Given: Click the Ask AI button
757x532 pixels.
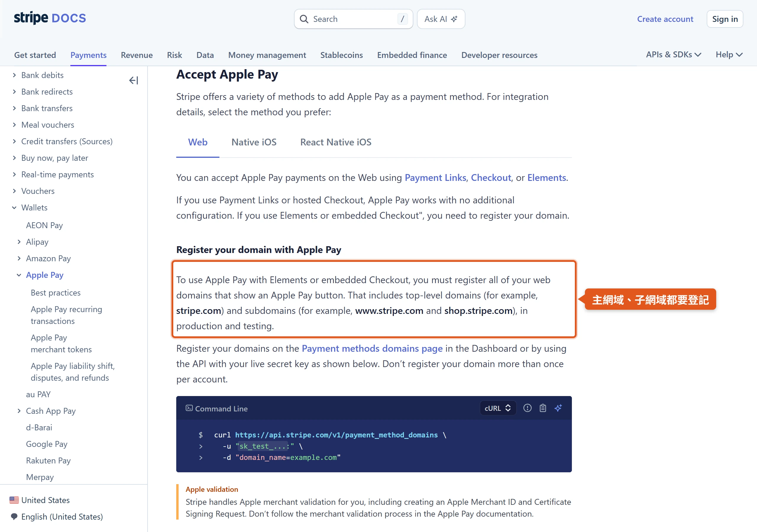Looking at the screenshot, I should pyautogui.click(x=441, y=19).
